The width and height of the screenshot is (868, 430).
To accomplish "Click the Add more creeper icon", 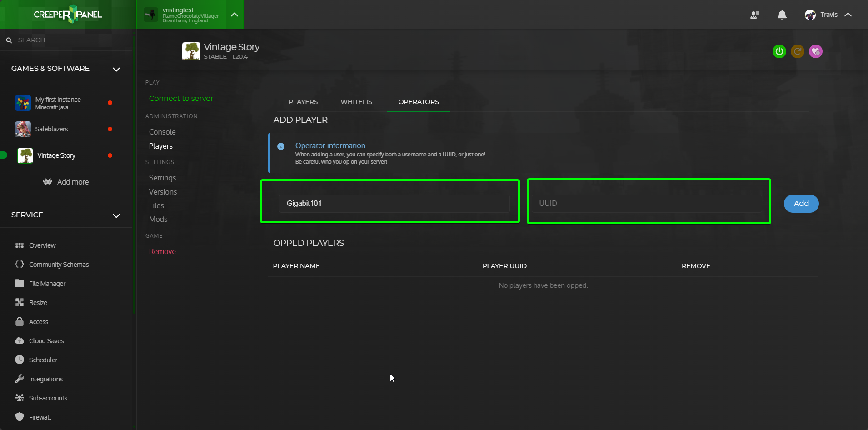I will point(48,182).
